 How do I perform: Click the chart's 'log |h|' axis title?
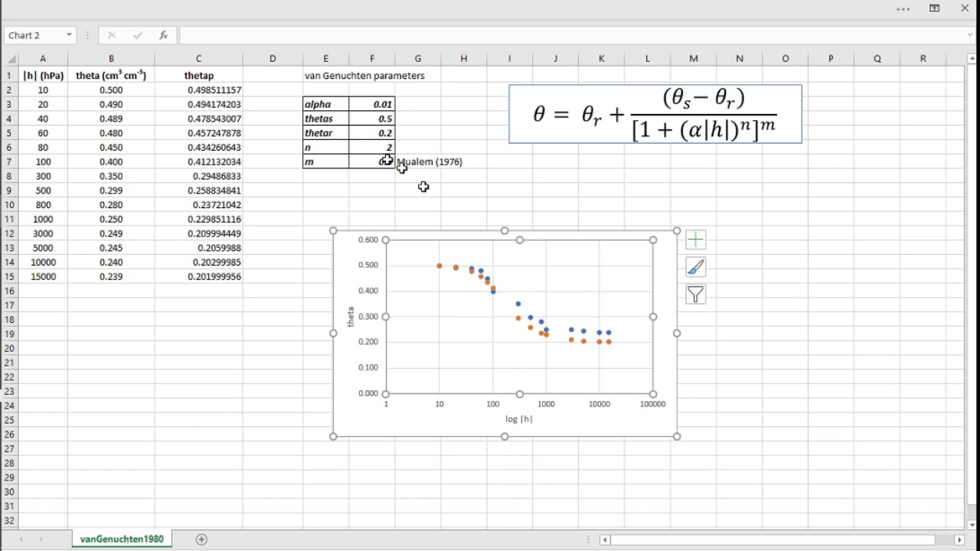point(519,419)
